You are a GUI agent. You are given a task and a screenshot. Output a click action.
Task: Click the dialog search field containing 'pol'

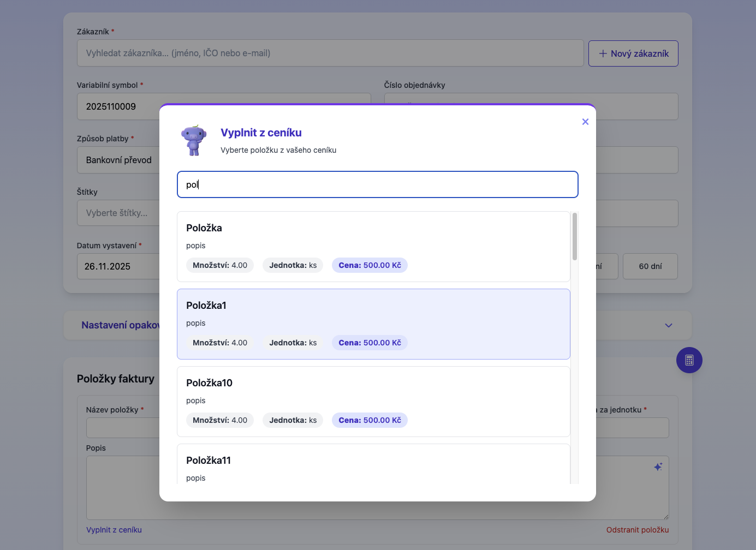[377, 184]
